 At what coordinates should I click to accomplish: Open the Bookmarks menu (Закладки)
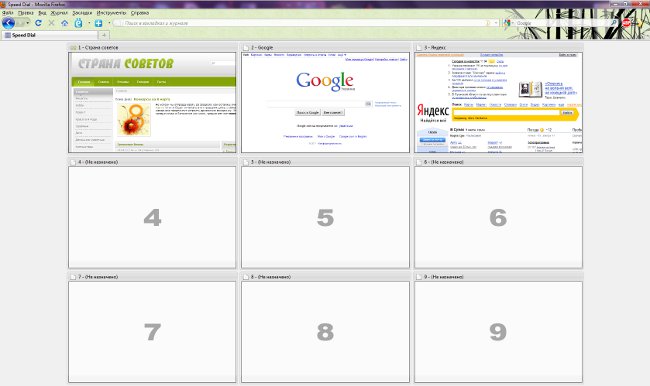pos(82,13)
